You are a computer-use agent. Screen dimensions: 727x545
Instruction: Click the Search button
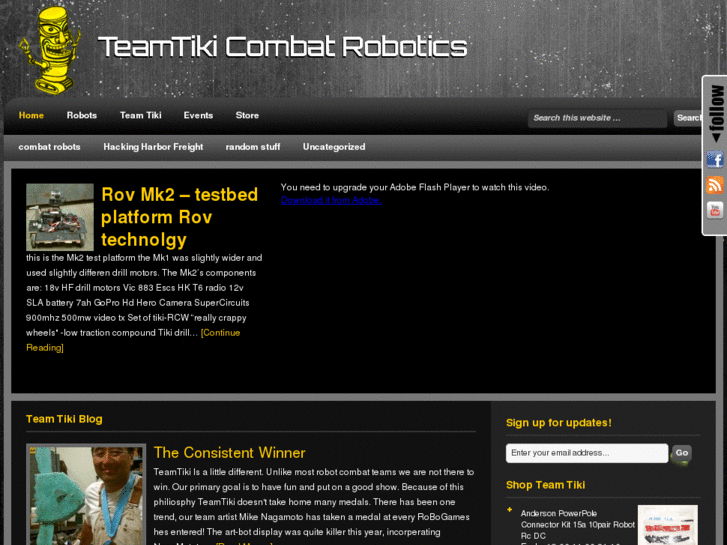click(688, 118)
